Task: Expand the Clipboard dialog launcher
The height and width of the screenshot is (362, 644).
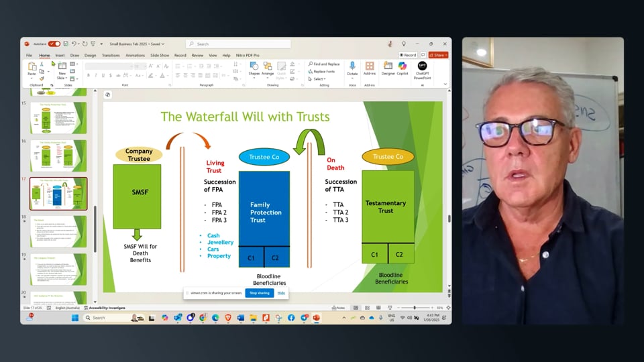Action: (52, 85)
